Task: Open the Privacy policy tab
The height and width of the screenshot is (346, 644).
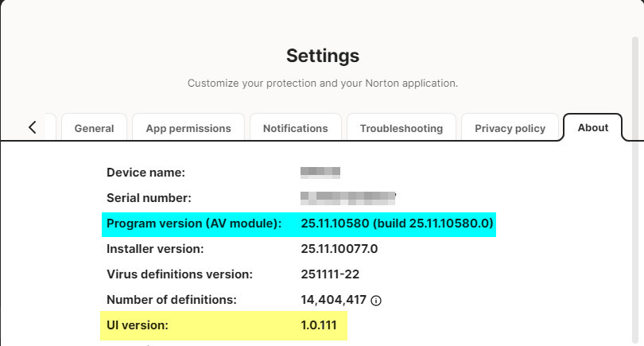Action: [x=510, y=128]
